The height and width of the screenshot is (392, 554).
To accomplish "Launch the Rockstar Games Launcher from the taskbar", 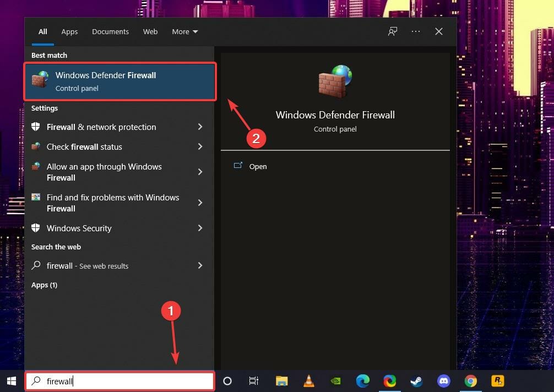I will pos(497,380).
